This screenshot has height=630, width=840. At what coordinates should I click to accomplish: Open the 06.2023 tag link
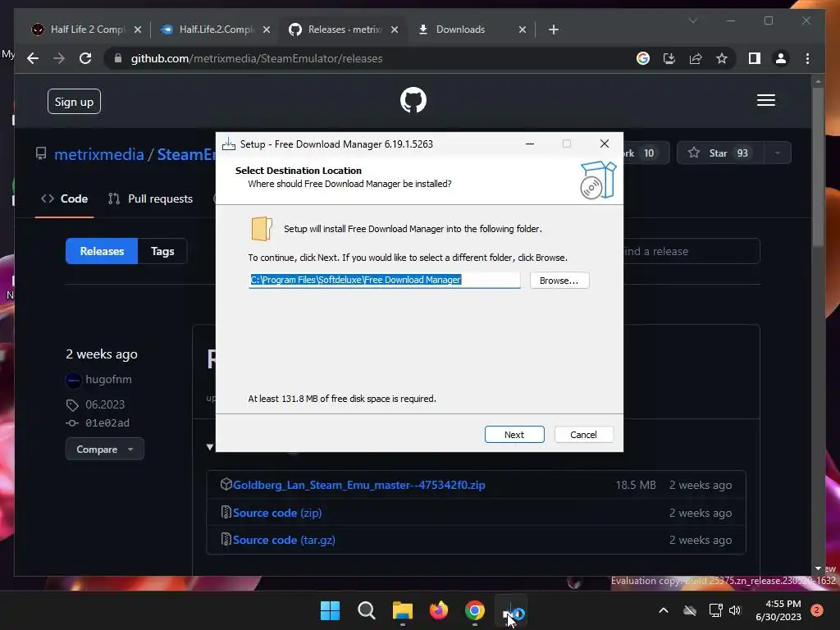(105, 404)
